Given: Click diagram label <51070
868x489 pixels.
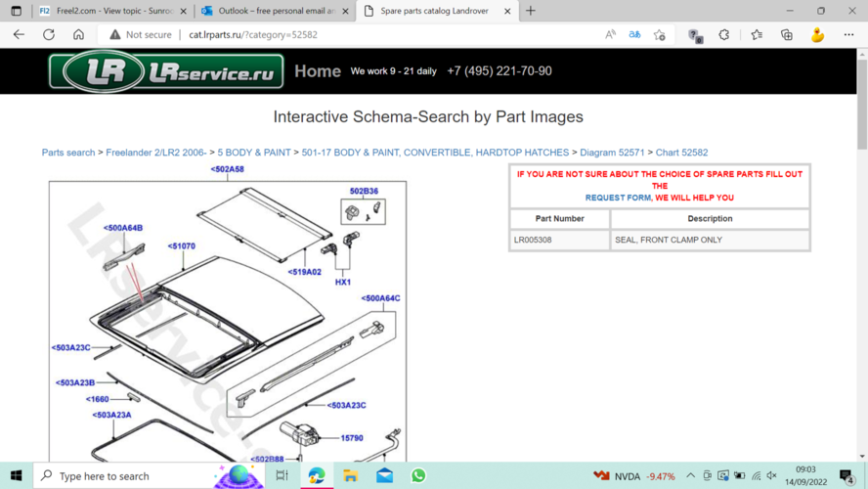Looking at the screenshot, I should click(182, 245).
